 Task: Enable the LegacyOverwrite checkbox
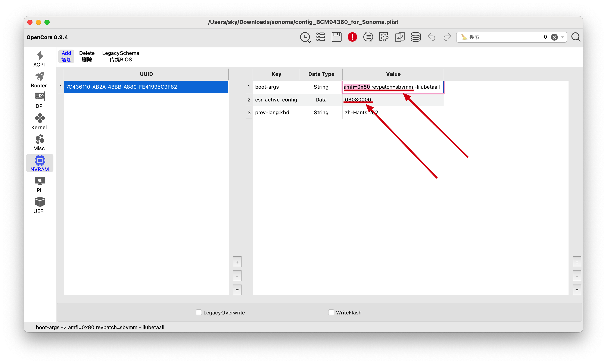pos(199,312)
